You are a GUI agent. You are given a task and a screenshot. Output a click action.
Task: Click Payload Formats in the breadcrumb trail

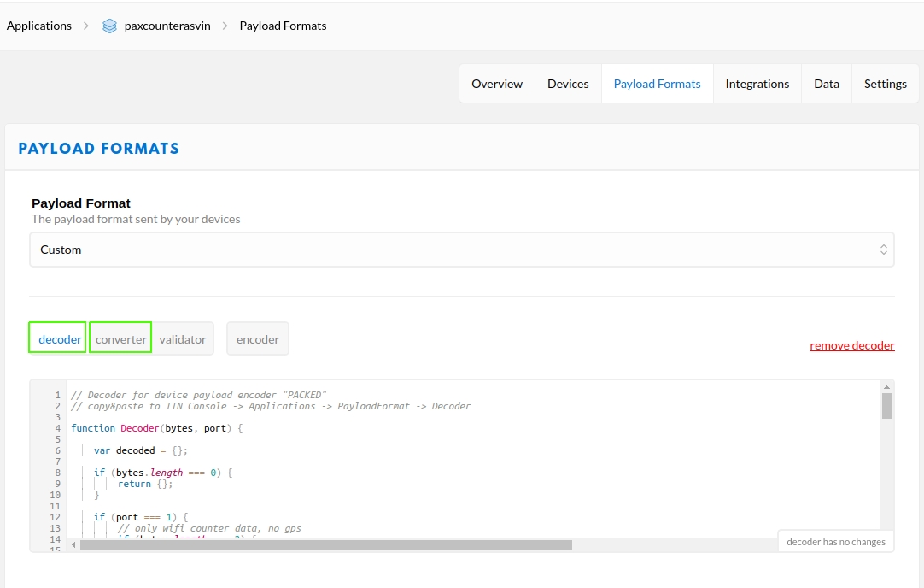[283, 26]
